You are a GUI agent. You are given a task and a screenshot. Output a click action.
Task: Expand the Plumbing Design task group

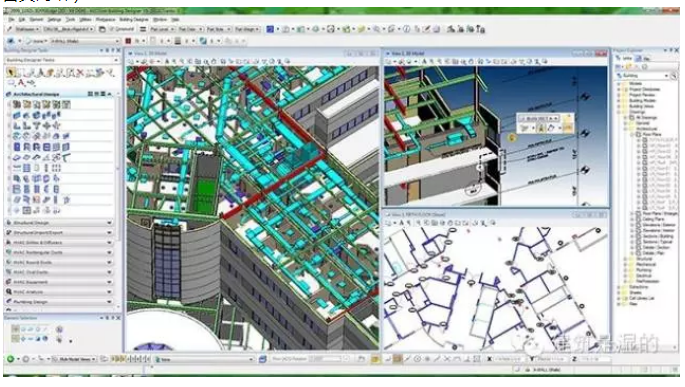tap(60, 301)
